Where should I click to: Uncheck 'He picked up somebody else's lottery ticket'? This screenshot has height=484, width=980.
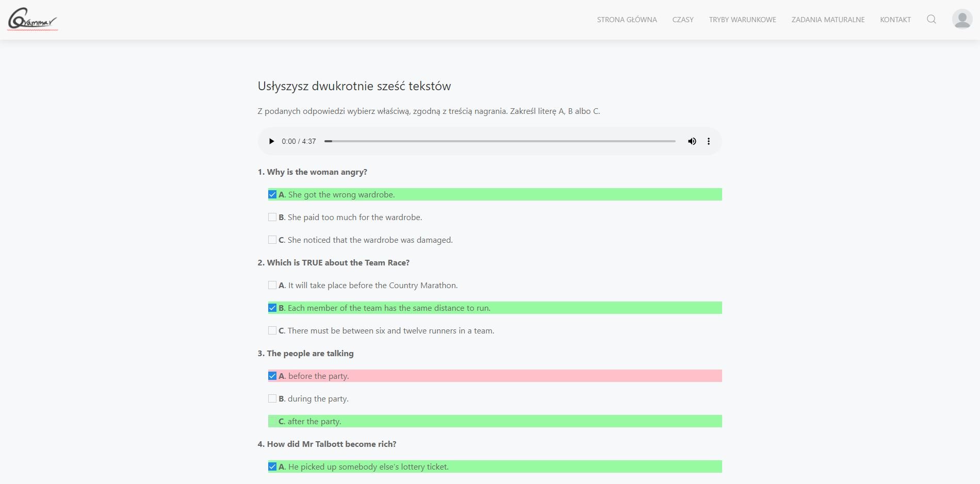(x=272, y=467)
